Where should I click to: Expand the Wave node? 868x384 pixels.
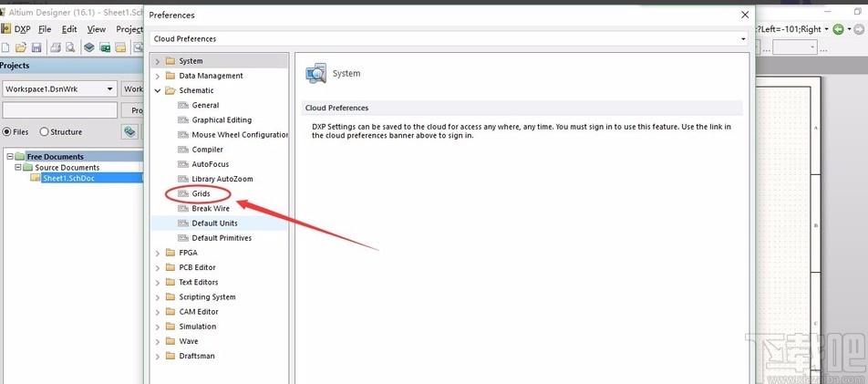[158, 341]
